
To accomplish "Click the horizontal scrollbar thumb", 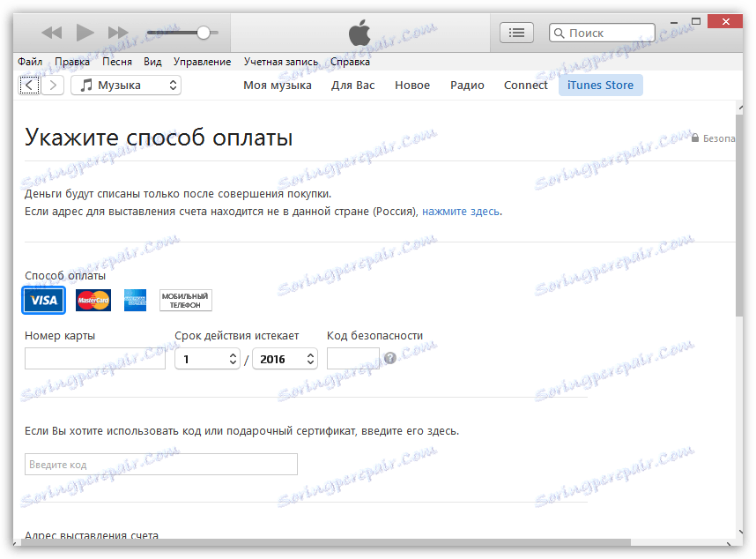I will (x=326, y=542).
